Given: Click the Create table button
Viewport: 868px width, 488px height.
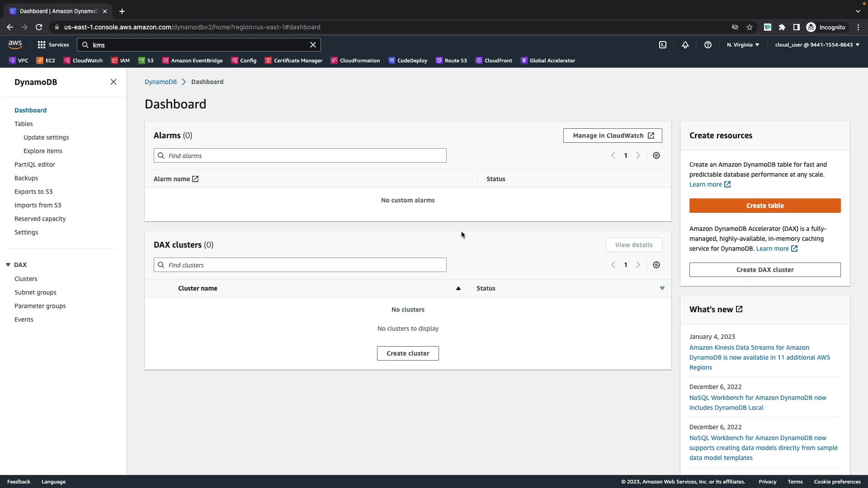Looking at the screenshot, I should point(765,206).
